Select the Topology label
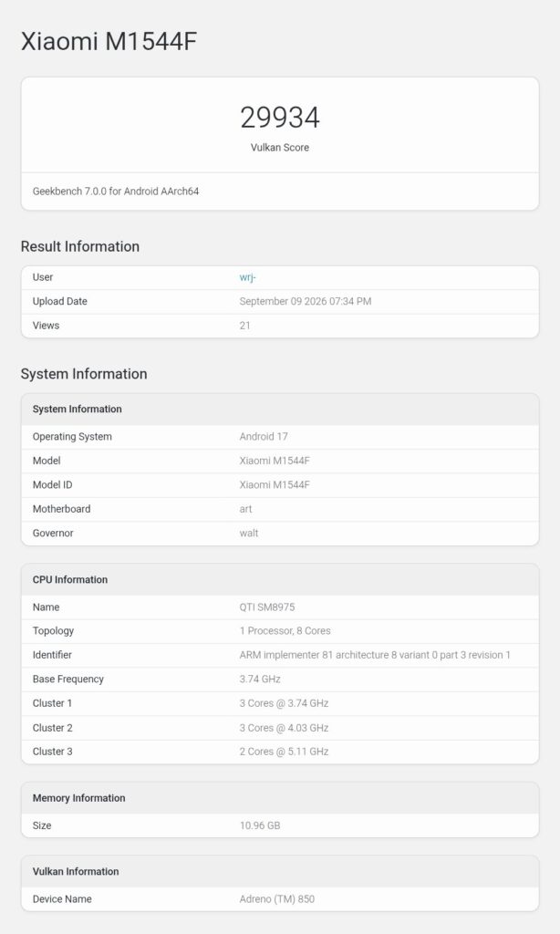The height and width of the screenshot is (934, 560). pyautogui.click(x=53, y=631)
